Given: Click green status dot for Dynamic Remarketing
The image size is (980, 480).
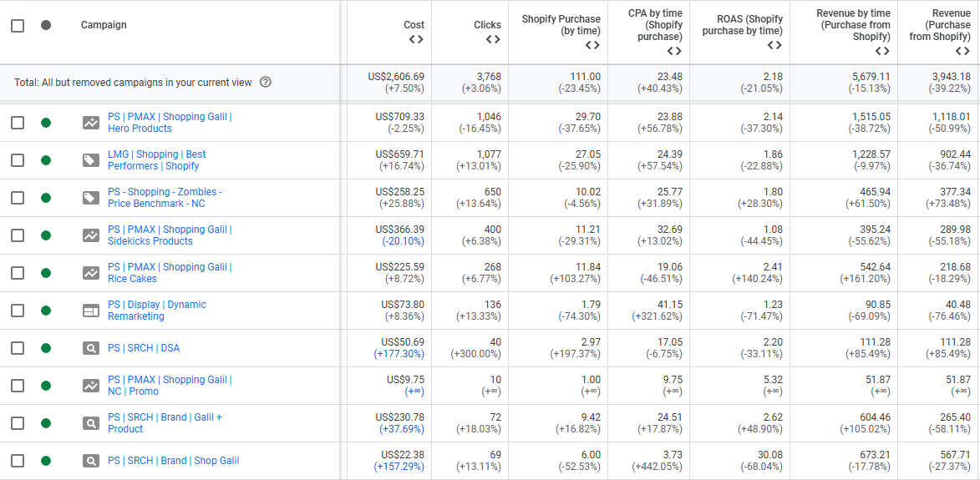Looking at the screenshot, I should [x=46, y=311].
